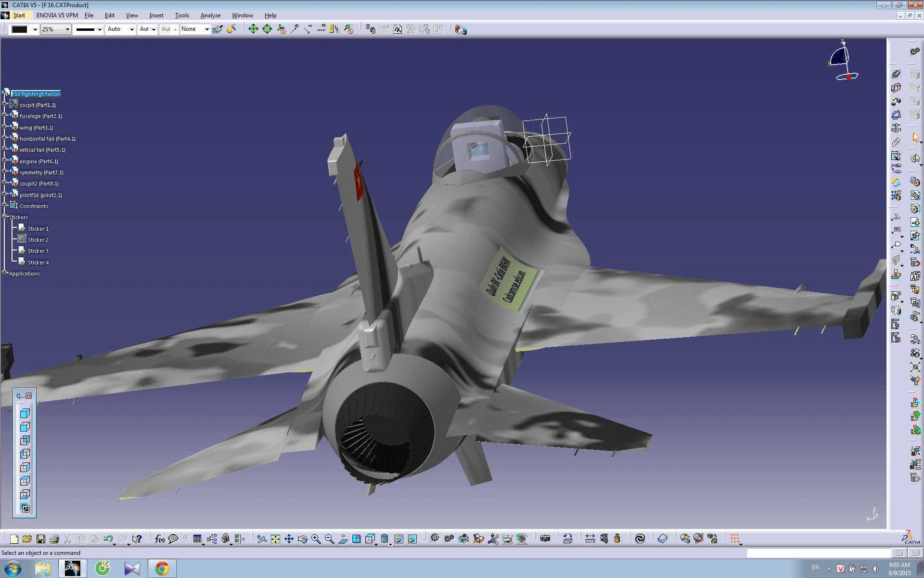The height and width of the screenshot is (578, 924).
Task: Click the Normal View icon
Action: click(343, 539)
